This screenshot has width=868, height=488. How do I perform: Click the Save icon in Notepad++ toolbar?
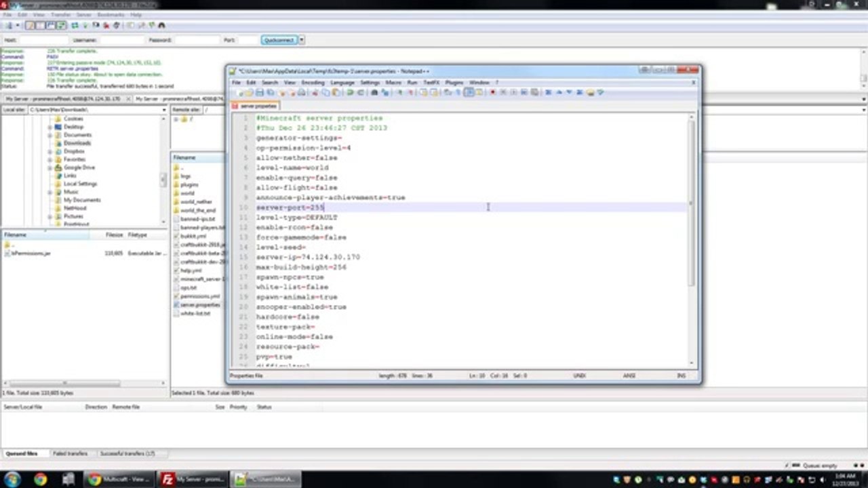point(259,92)
